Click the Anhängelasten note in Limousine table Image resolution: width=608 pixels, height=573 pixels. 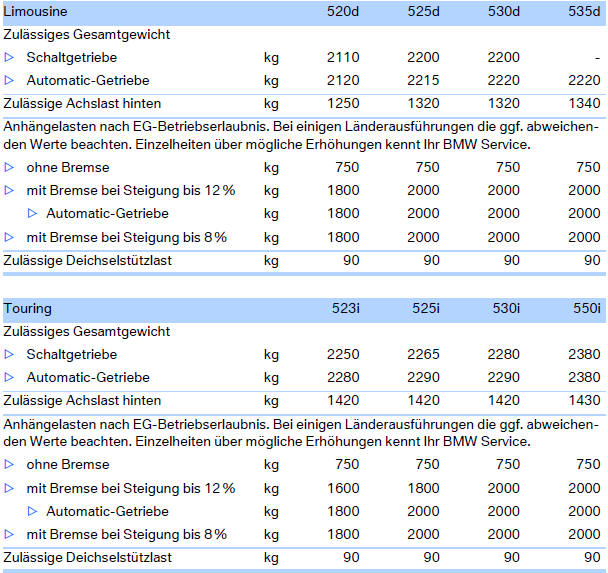pos(301,135)
